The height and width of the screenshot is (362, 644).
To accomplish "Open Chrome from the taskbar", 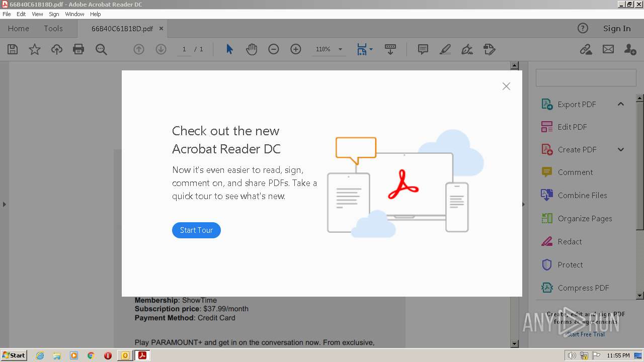I will [91, 355].
